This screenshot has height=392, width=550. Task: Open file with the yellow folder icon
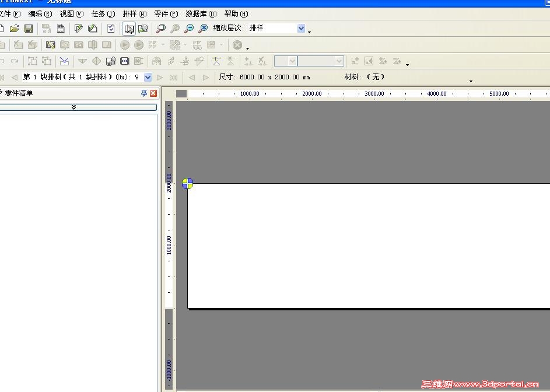tap(15, 29)
